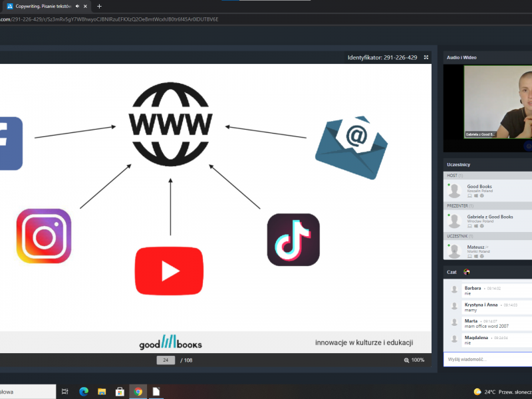Open the 100% zoom control
The width and height of the screenshot is (532, 399).
click(x=414, y=360)
